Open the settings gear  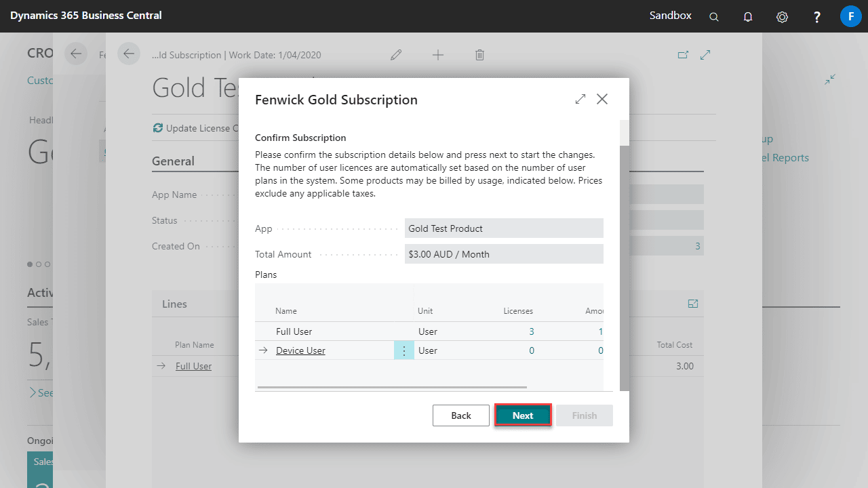(782, 17)
